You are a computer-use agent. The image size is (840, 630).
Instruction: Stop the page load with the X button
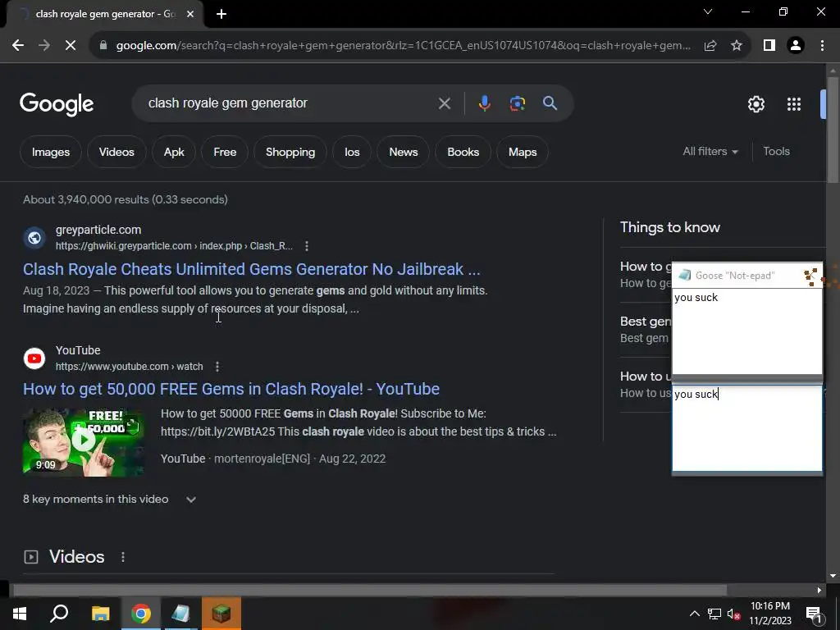71,46
